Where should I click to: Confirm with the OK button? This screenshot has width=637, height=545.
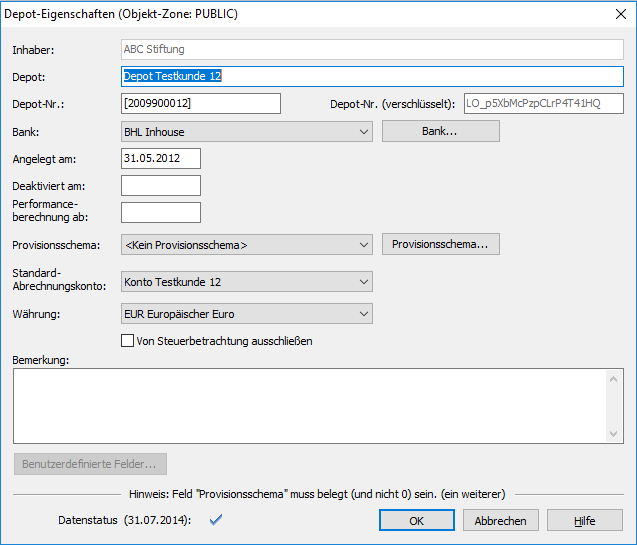[x=416, y=520]
